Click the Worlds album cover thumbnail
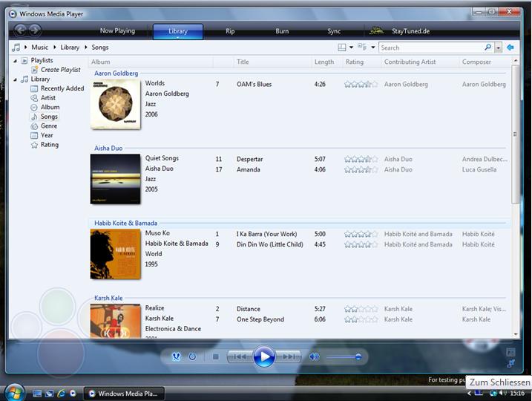 (x=115, y=104)
